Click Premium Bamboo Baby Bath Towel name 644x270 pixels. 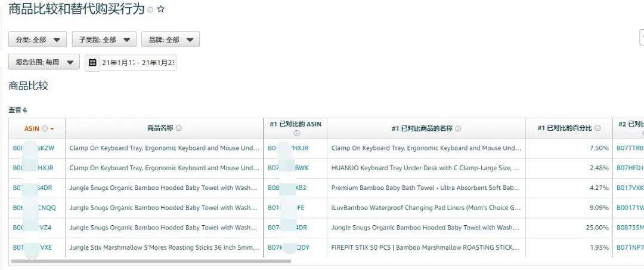pyautogui.click(x=426, y=188)
